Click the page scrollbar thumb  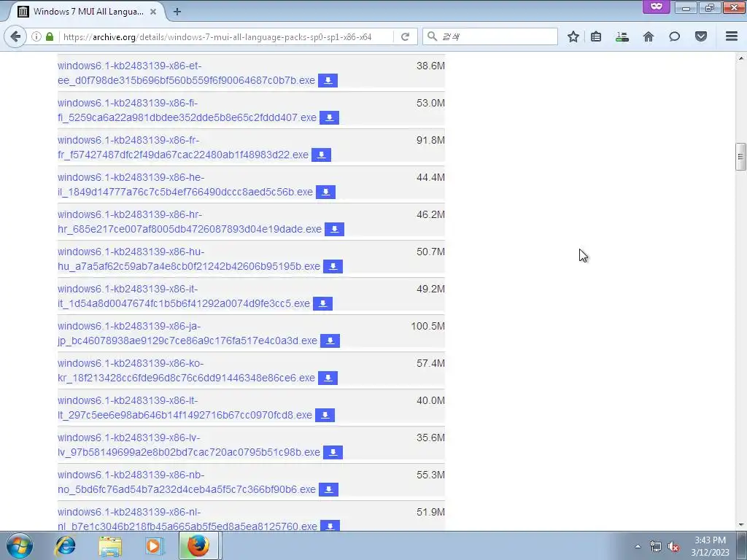[740, 157]
